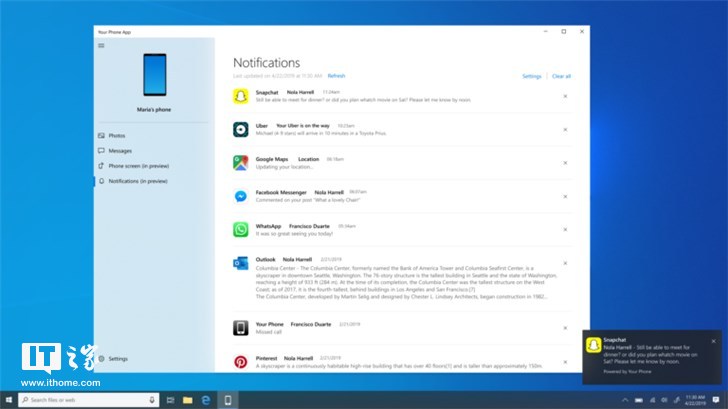Open notification Settings link

(x=532, y=76)
